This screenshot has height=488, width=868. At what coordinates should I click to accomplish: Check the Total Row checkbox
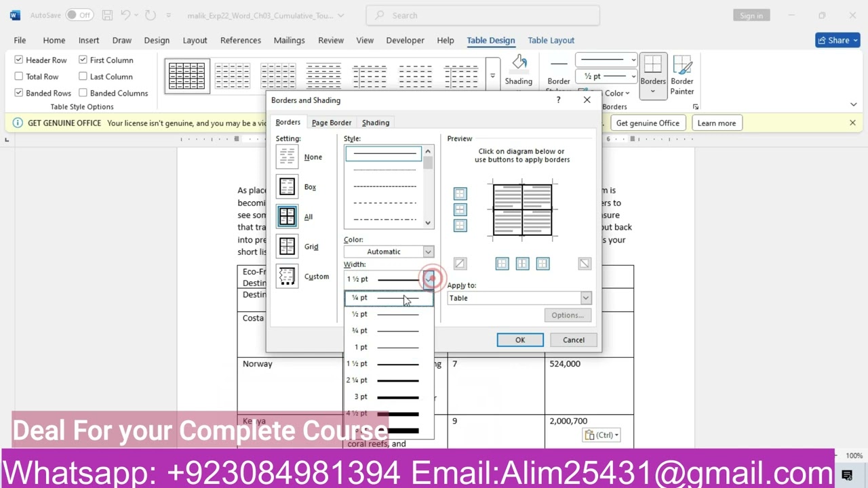(x=19, y=77)
